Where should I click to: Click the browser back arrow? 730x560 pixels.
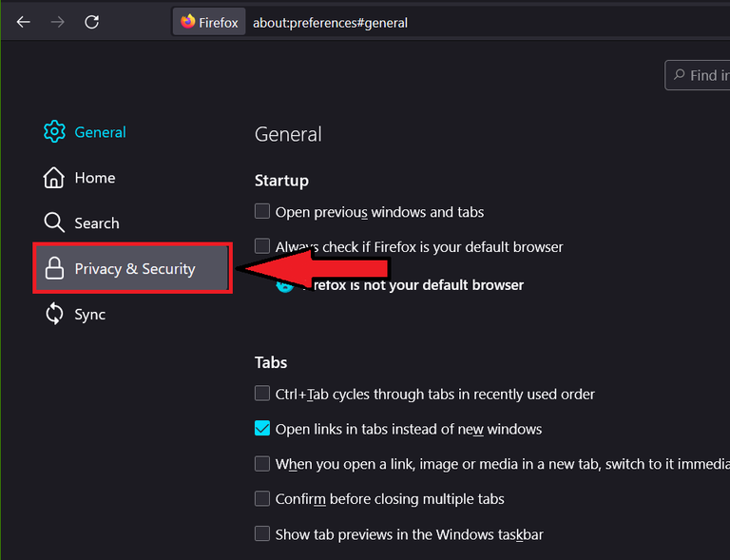(x=24, y=22)
